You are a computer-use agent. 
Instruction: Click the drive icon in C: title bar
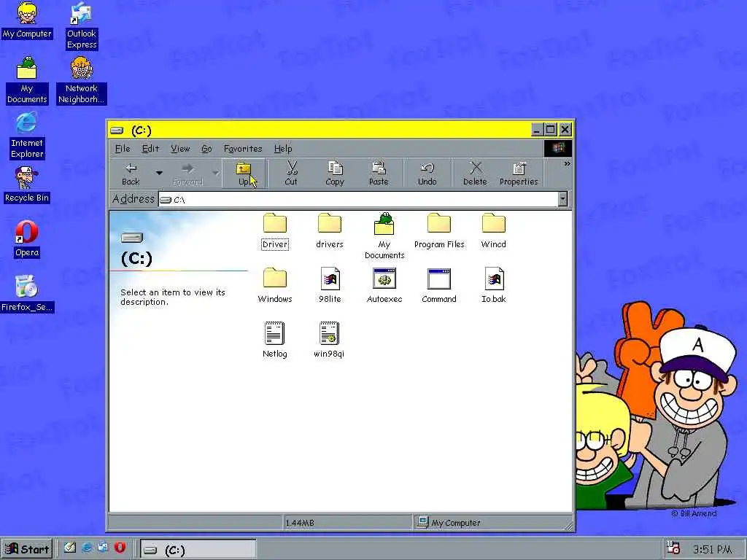117,131
